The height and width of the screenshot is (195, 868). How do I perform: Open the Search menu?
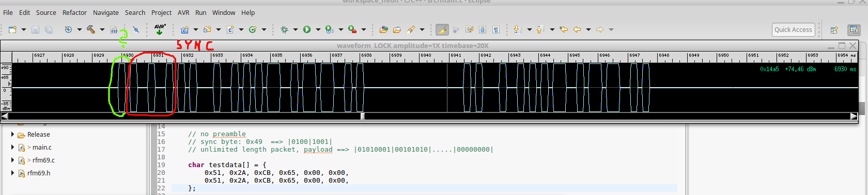click(135, 12)
